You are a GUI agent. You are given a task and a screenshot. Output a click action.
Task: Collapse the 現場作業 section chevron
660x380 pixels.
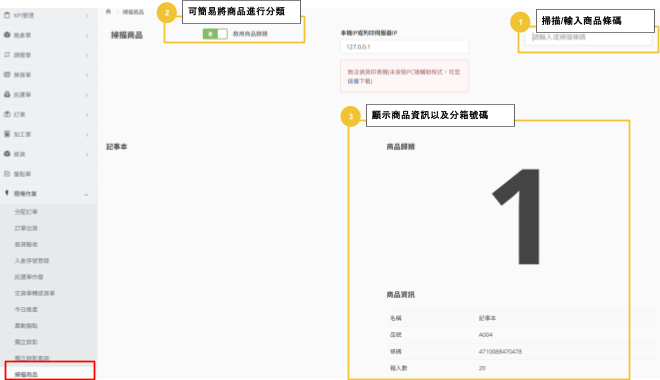point(86,194)
